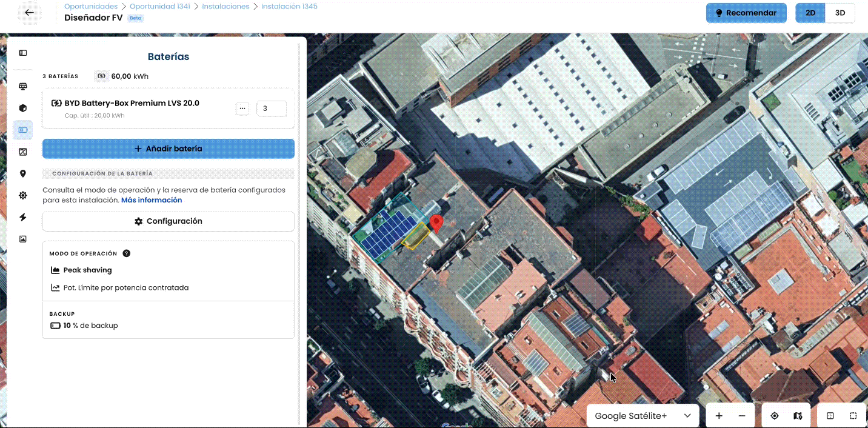Go back using the left arrow button
Image resolution: width=868 pixels, height=428 pixels.
pyautogui.click(x=29, y=13)
